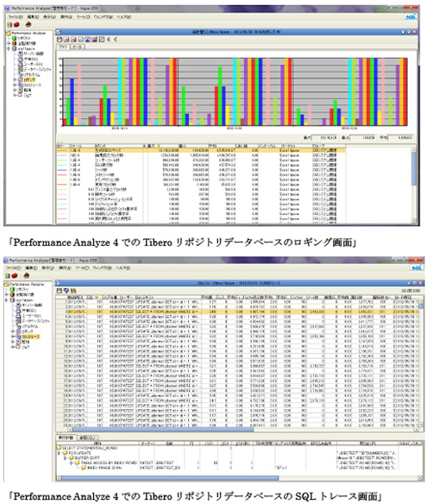Click the last left-chevron icon in the logging chart toolbar
Screen dimensions: 433x504
(x=116, y=40)
